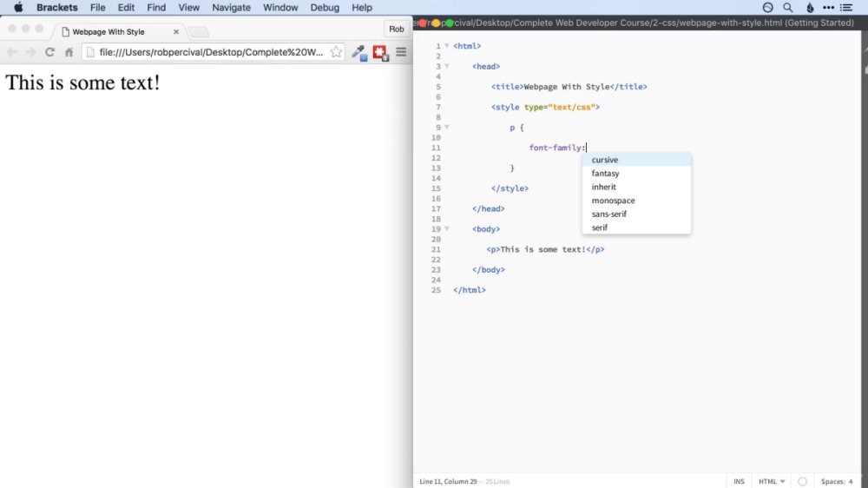
Task: Close the Webpage With Style tab
Action: point(176,31)
